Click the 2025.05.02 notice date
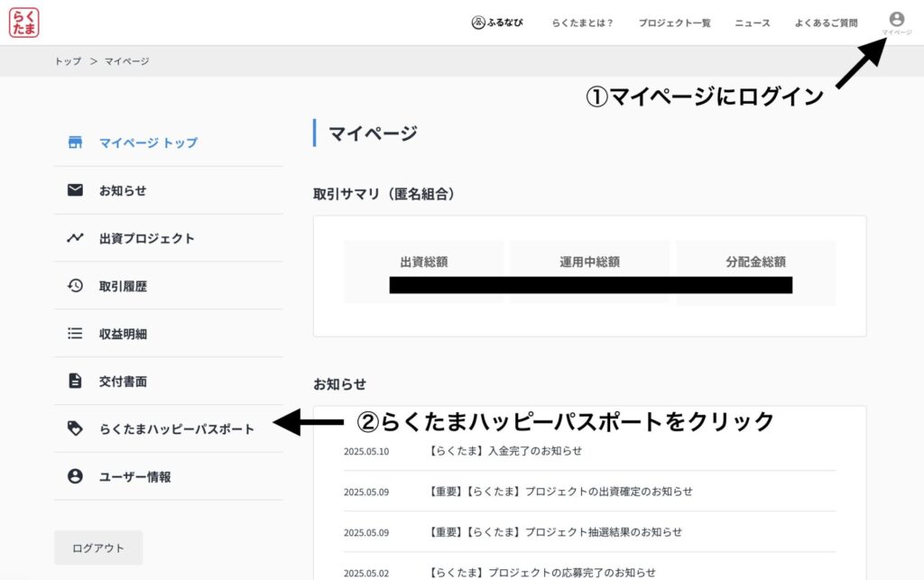The height and width of the screenshot is (580, 924). point(366,574)
